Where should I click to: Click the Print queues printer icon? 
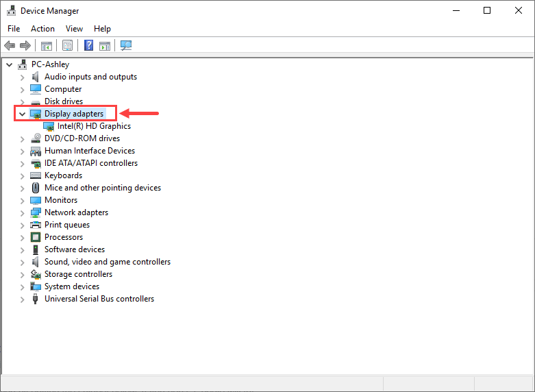coord(36,225)
